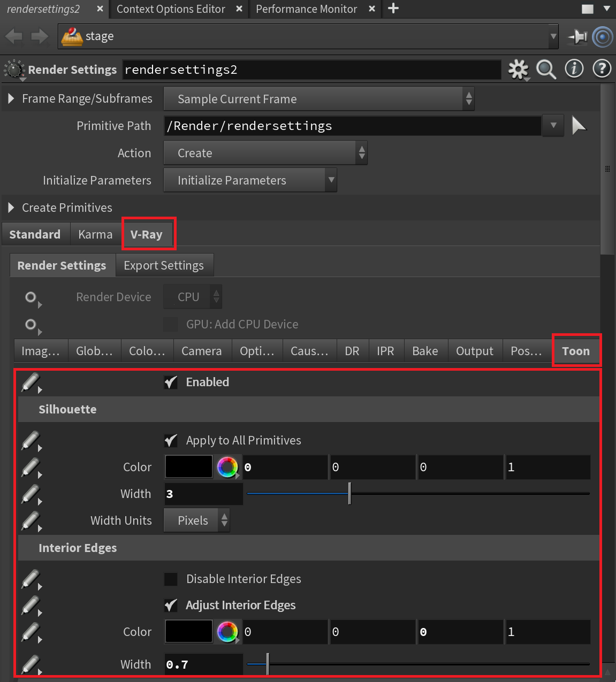
Task: Open the Toon tab
Action: tap(576, 351)
